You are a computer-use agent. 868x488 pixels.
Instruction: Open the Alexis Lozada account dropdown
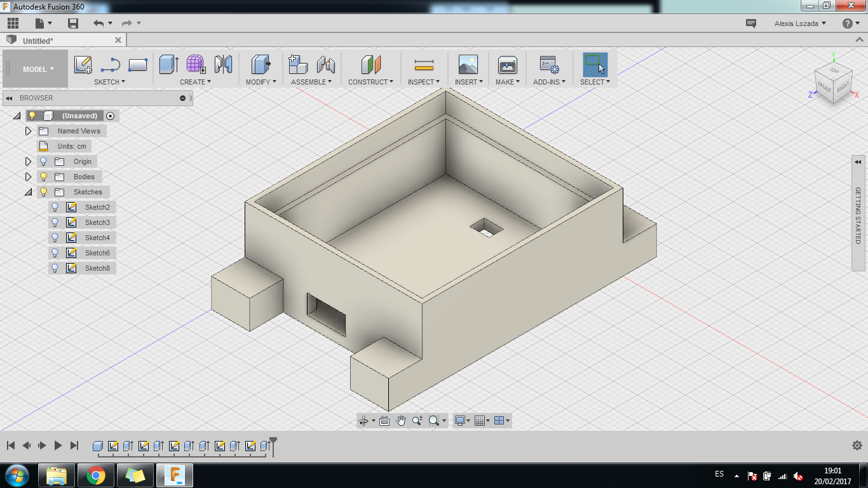(x=800, y=24)
